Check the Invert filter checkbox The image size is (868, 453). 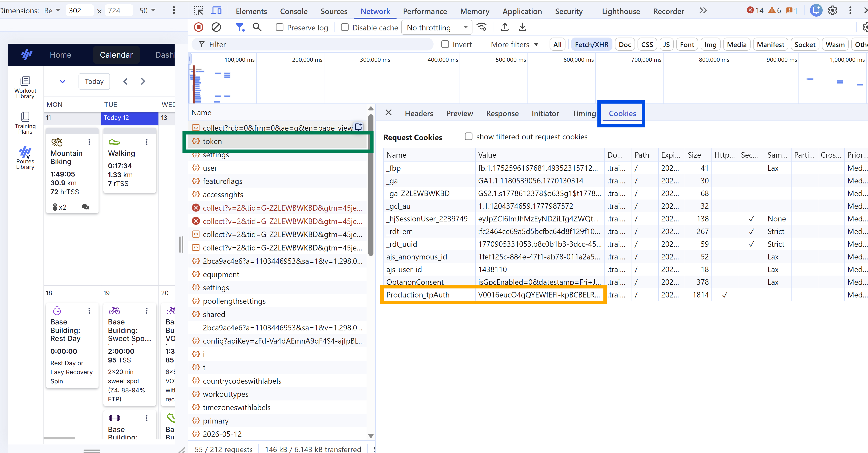click(x=445, y=44)
